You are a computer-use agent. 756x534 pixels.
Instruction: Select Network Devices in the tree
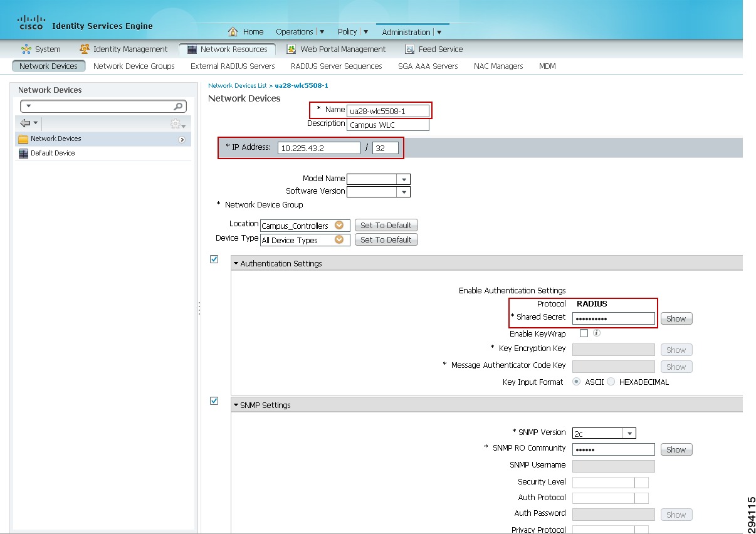[56, 139]
